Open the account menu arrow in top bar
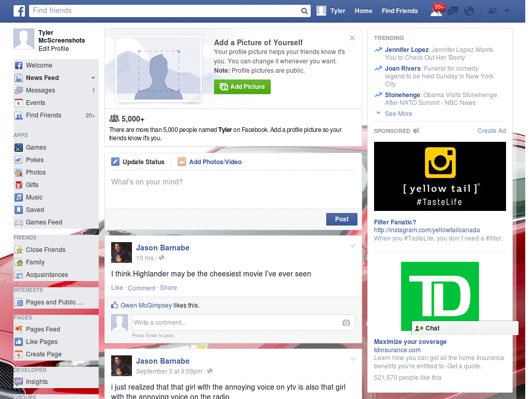This screenshot has width=532, height=399. (507, 11)
